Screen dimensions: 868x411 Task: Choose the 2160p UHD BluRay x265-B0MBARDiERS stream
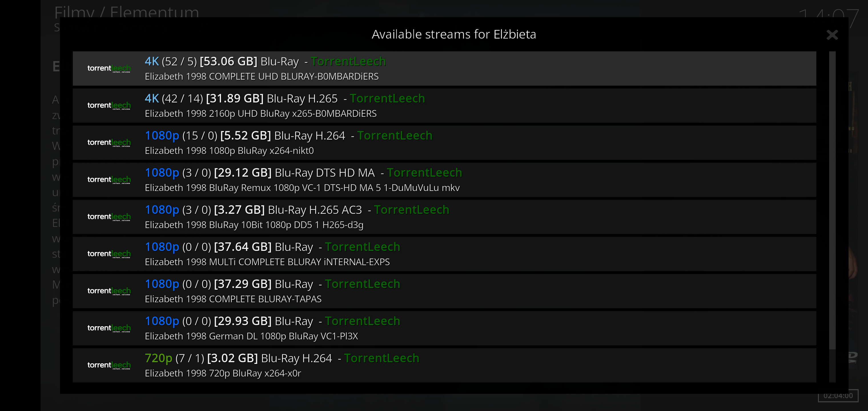(x=444, y=105)
